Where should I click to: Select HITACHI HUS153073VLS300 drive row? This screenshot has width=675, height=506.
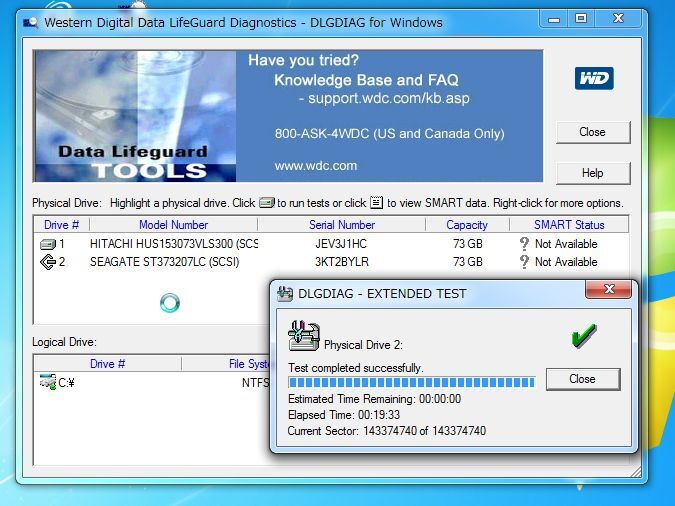tap(331, 244)
